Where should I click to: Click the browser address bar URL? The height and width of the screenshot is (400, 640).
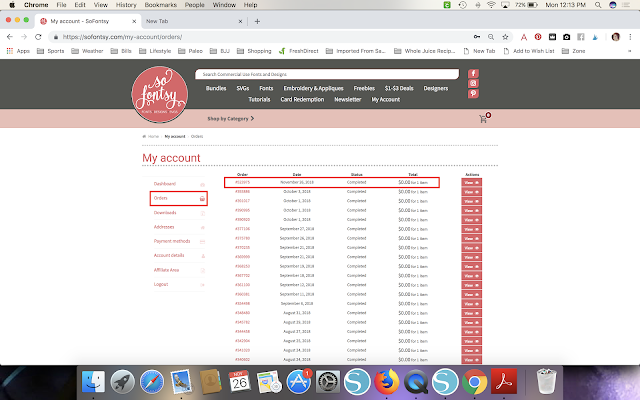122,37
